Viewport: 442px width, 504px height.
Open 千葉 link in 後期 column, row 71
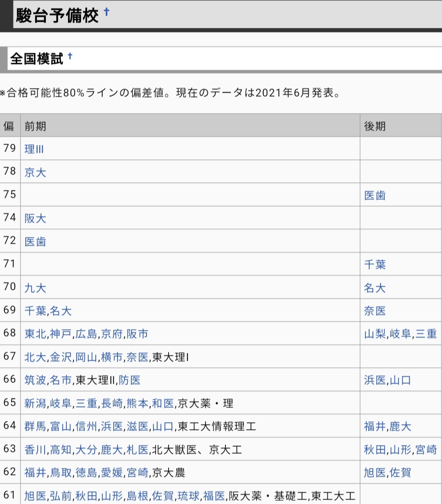(x=375, y=264)
